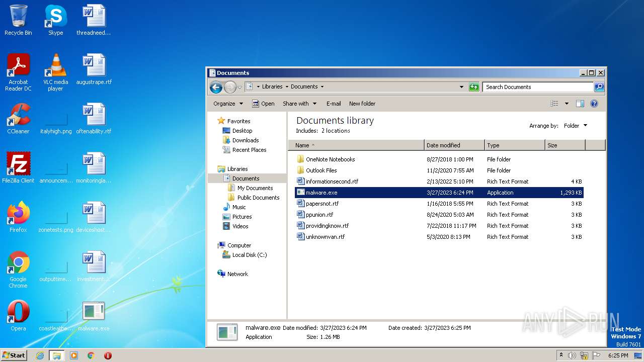Open the Share with dropdown
The height and width of the screenshot is (362, 644).
coord(300,104)
